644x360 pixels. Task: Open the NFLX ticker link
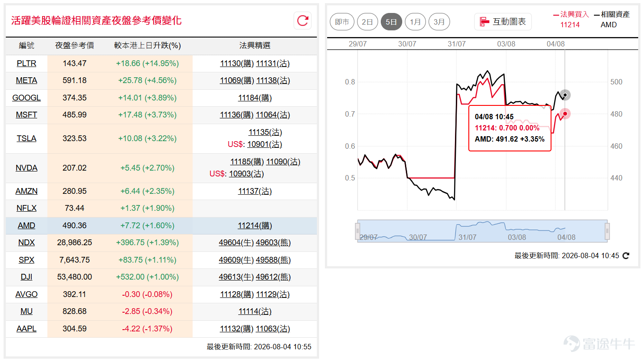click(26, 208)
